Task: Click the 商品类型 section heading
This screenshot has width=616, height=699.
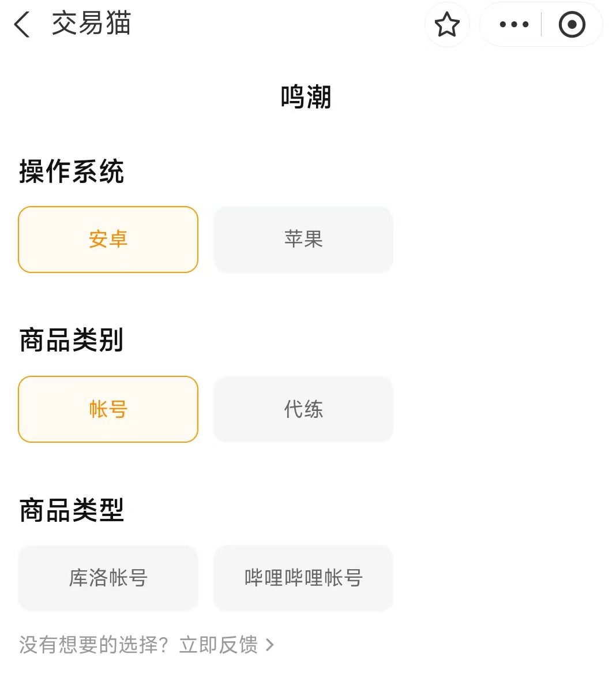Action: coord(72,510)
